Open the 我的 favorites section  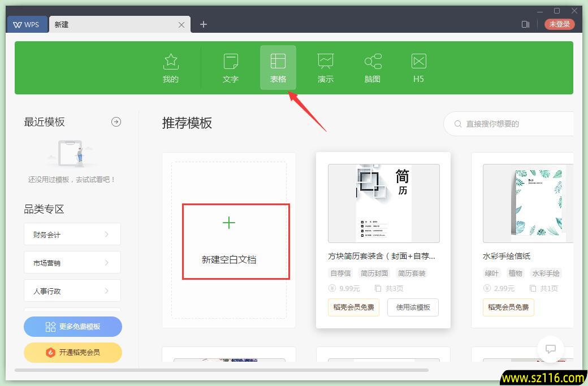pyautogui.click(x=170, y=67)
